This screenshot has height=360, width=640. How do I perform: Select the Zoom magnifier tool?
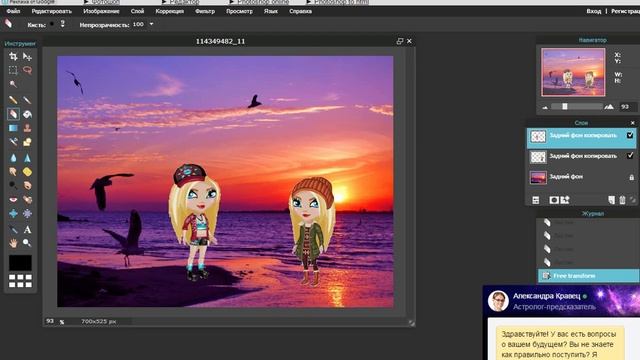pyautogui.click(x=27, y=243)
